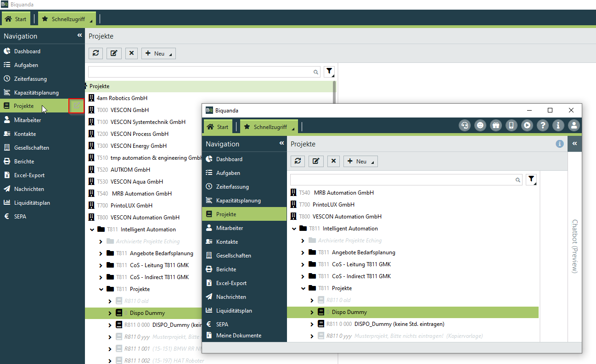The width and height of the screenshot is (596, 364).
Task: Open Meine Dokumente in front window navigation
Action: (x=244, y=336)
